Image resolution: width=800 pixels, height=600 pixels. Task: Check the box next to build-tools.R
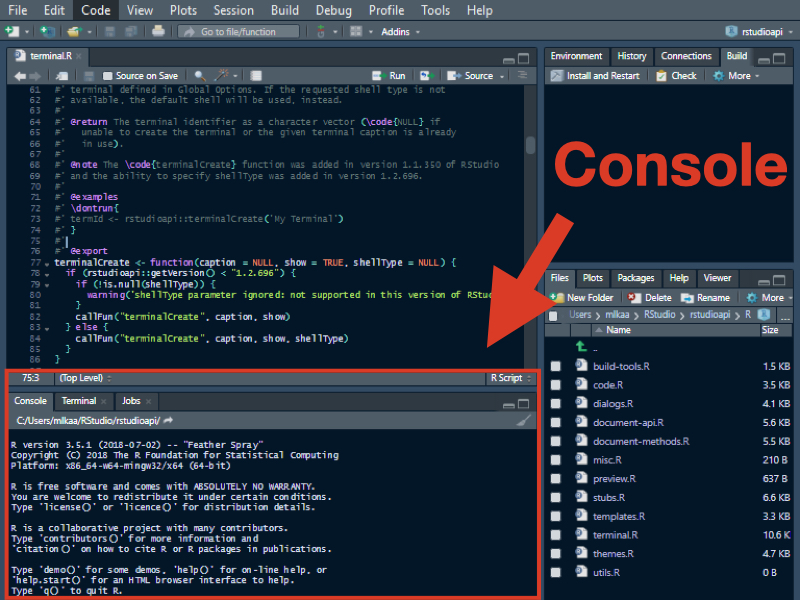556,366
